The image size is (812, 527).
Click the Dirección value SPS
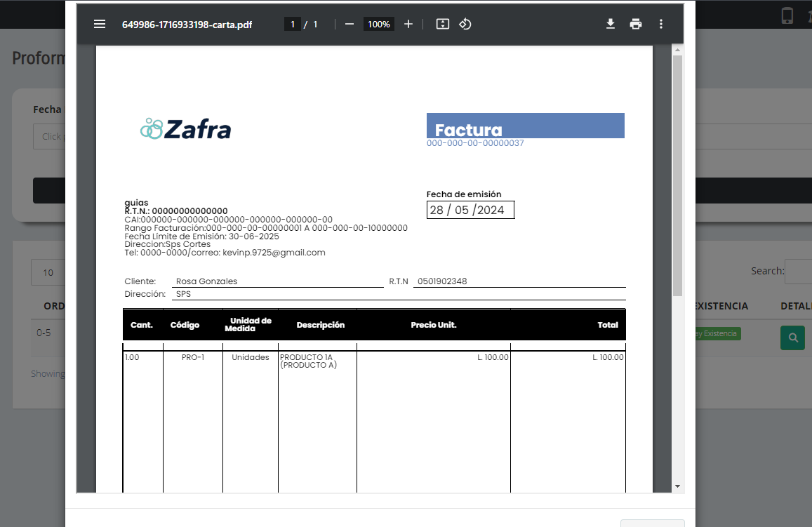point(183,293)
